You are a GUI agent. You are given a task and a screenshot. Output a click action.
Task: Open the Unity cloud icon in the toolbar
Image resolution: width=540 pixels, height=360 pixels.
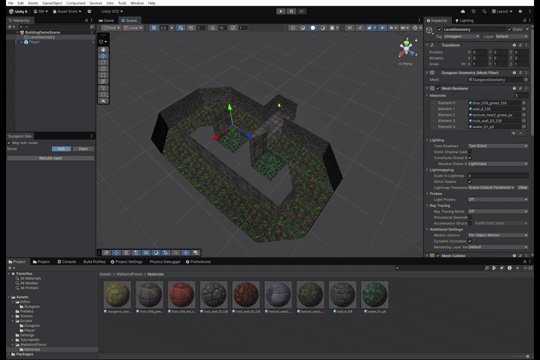click(463, 11)
